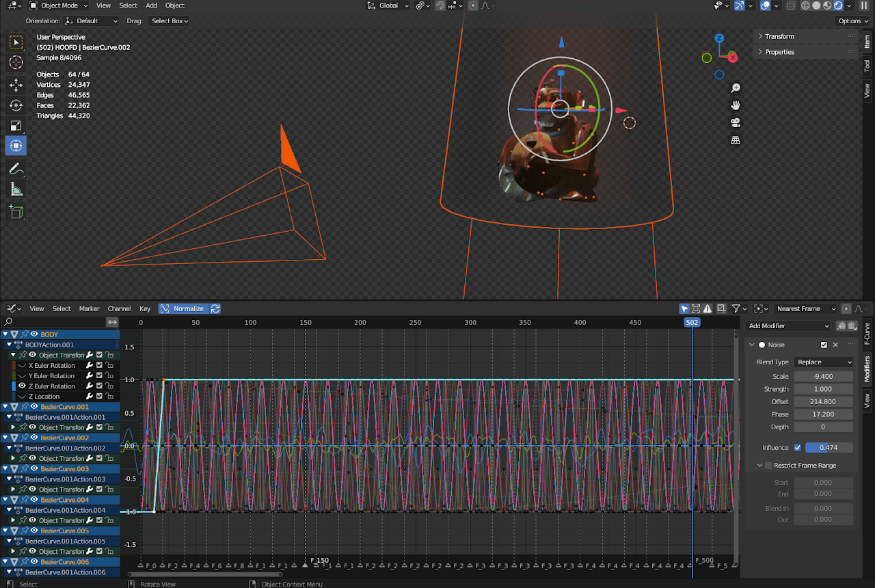
Task: Select the Rotate tool in the toolbar
Action: pyautogui.click(x=16, y=105)
